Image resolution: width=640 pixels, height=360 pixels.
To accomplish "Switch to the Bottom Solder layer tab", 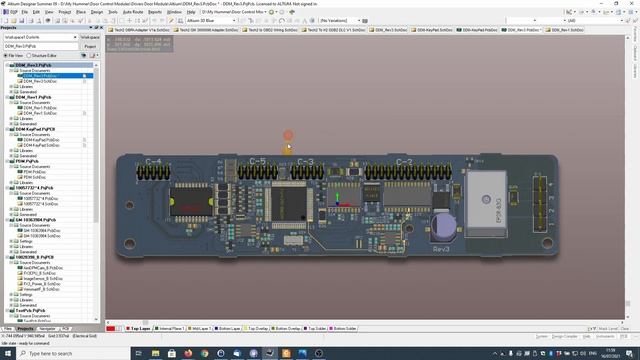I will [x=343, y=329].
